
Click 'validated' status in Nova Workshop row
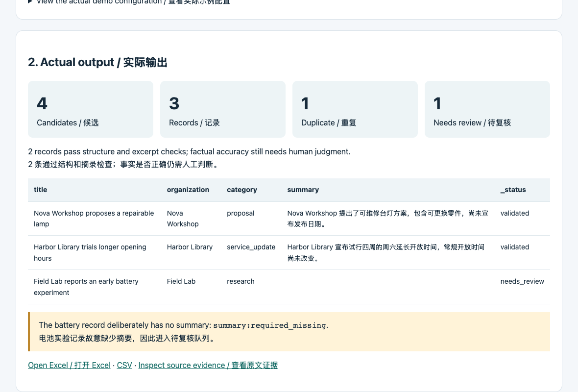coord(515,213)
